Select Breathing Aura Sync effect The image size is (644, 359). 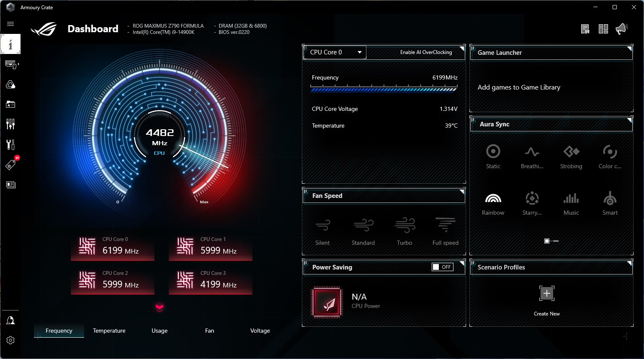coord(532,157)
